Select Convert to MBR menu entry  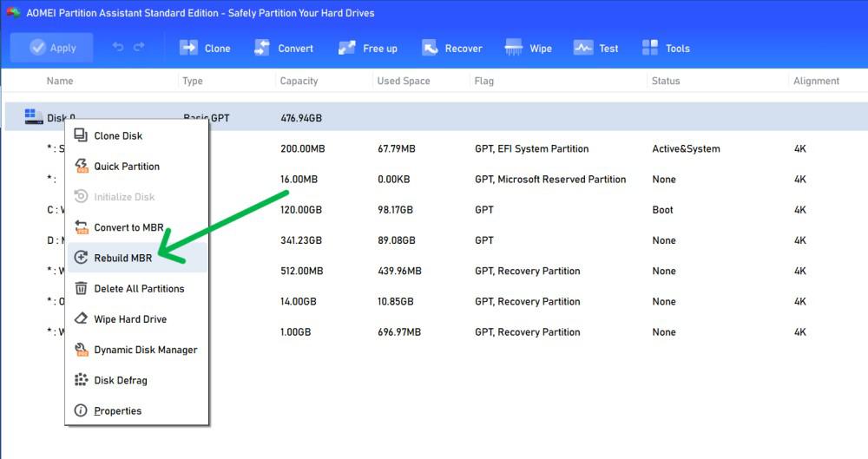click(137, 227)
